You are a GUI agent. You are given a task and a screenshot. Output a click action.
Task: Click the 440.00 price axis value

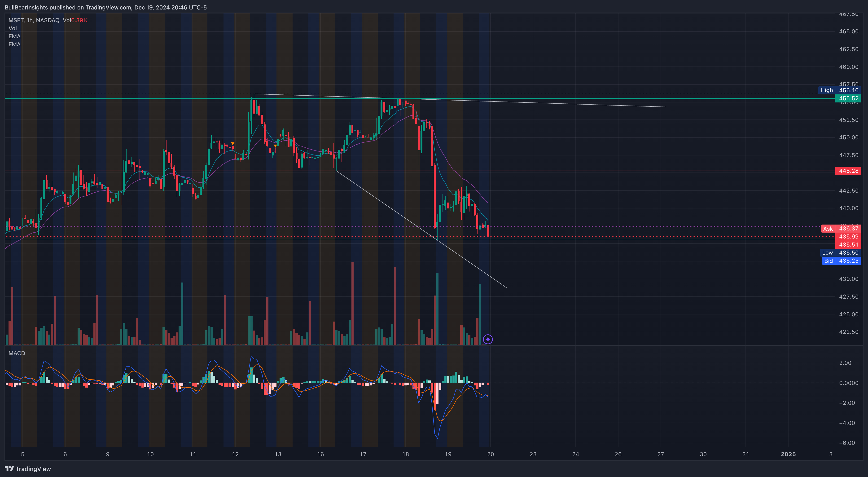click(848, 208)
